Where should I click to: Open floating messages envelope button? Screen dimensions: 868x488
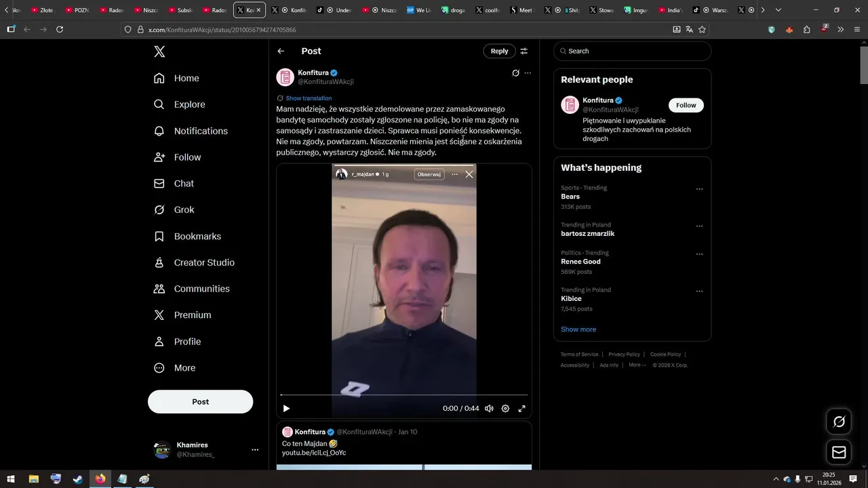click(839, 452)
